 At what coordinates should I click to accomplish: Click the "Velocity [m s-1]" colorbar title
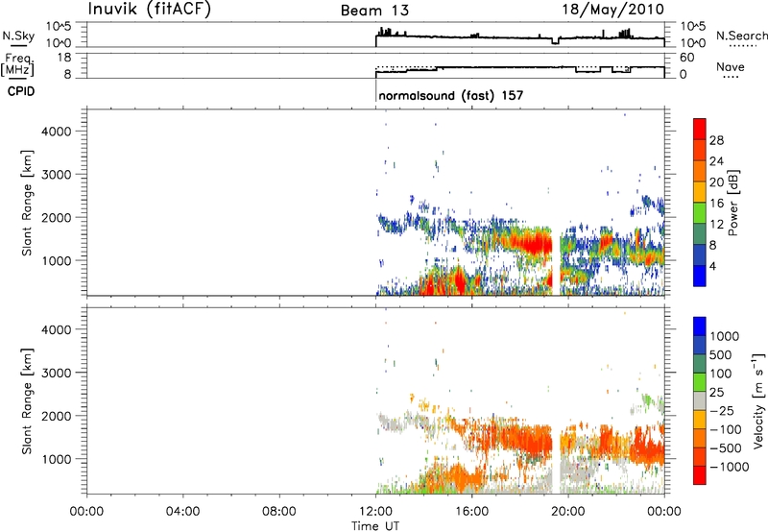coord(758,401)
